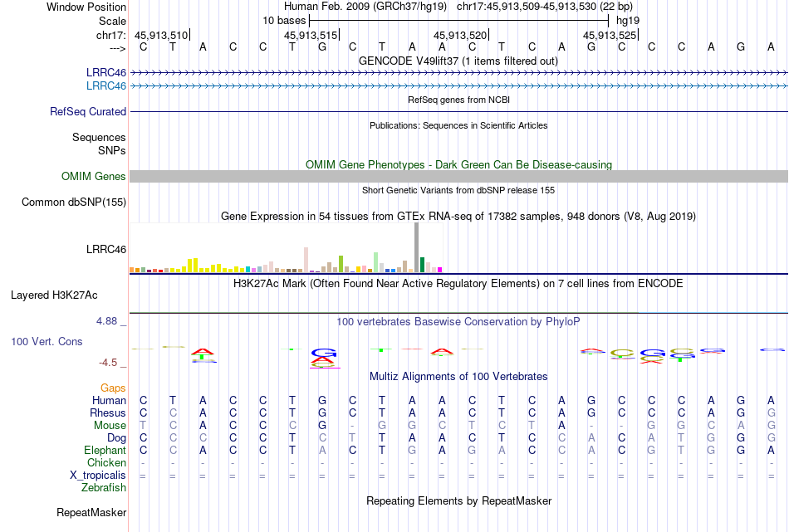The width and height of the screenshot is (789, 532).
Task: Click the Human species label in Multiz
Action: point(109,400)
